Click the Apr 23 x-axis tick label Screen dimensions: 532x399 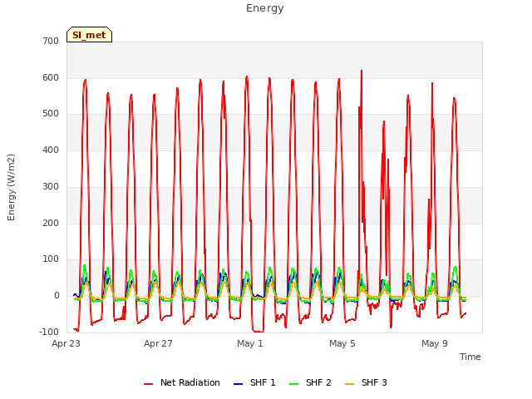click(66, 343)
